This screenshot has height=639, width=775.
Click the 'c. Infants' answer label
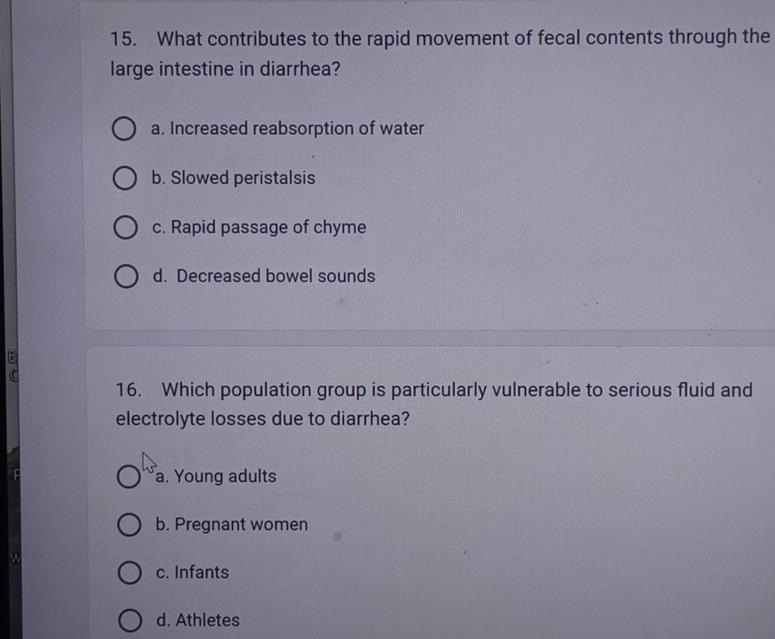tap(192, 573)
